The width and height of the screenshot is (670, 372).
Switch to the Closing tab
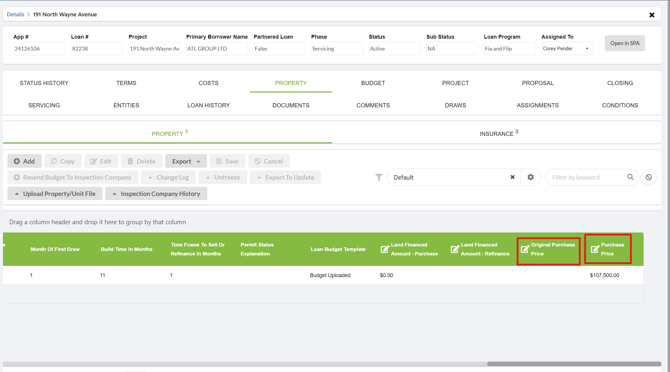click(620, 83)
